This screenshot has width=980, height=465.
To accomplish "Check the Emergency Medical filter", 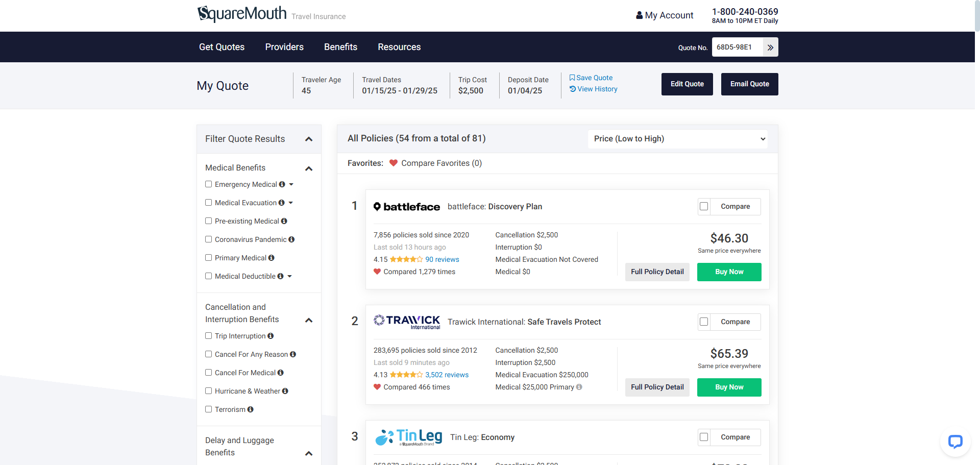I will click(x=208, y=184).
